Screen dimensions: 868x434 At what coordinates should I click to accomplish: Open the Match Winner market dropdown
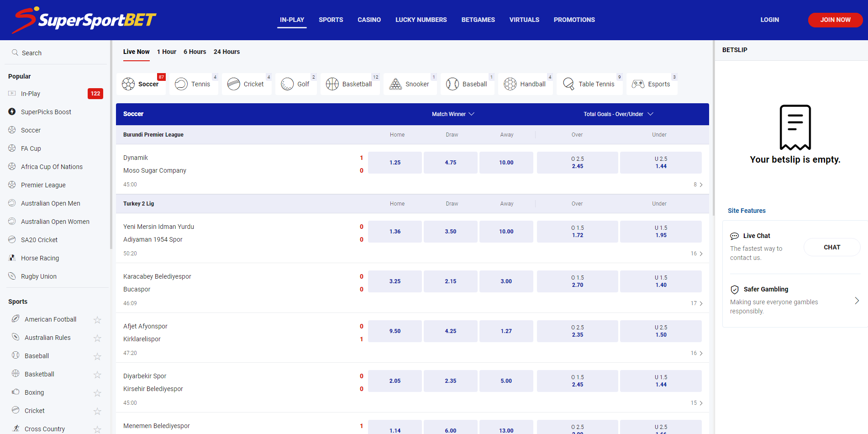tap(453, 114)
